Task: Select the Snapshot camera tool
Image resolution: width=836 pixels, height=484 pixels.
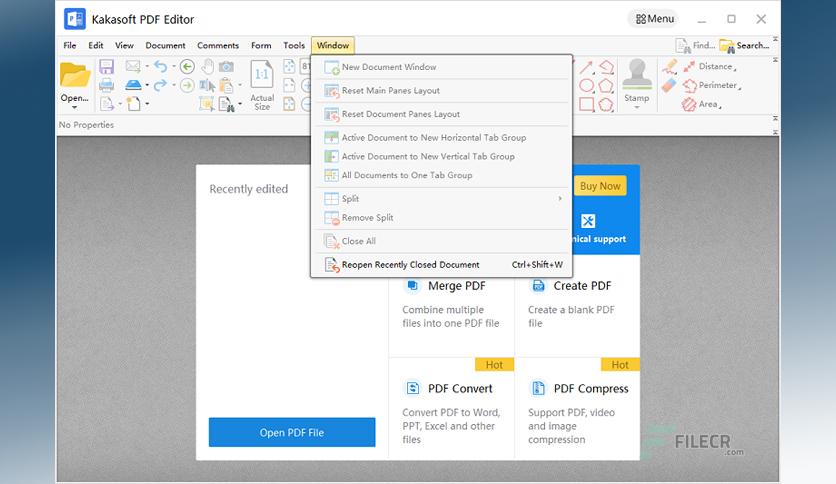Action: coord(226,67)
